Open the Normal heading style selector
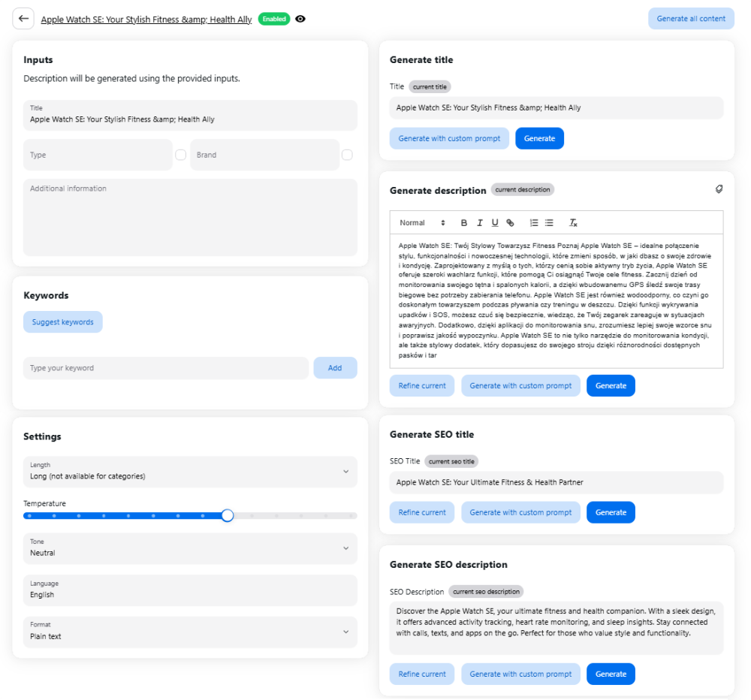 click(422, 223)
